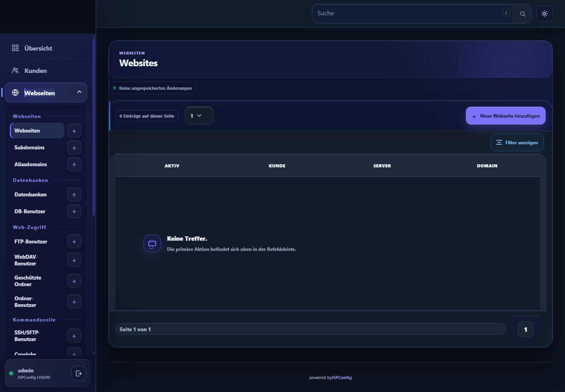Open the Kunden menu item
The width and height of the screenshot is (565, 392).
tap(46, 71)
